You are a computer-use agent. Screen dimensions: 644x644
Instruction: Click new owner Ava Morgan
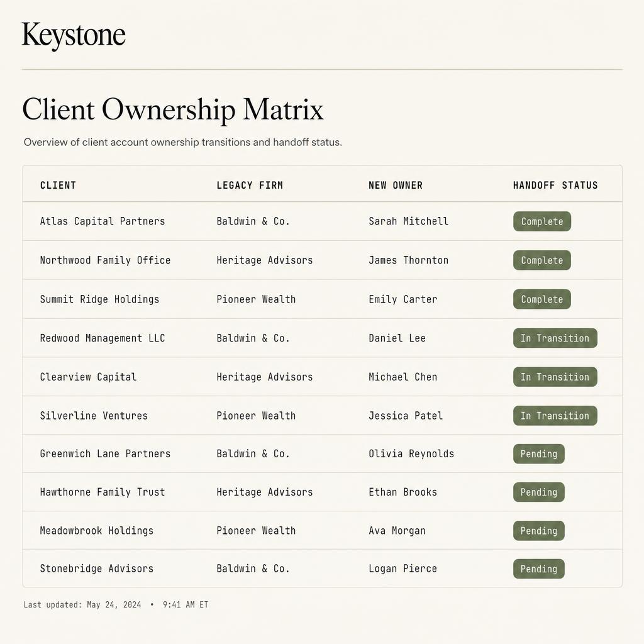coord(397,531)
